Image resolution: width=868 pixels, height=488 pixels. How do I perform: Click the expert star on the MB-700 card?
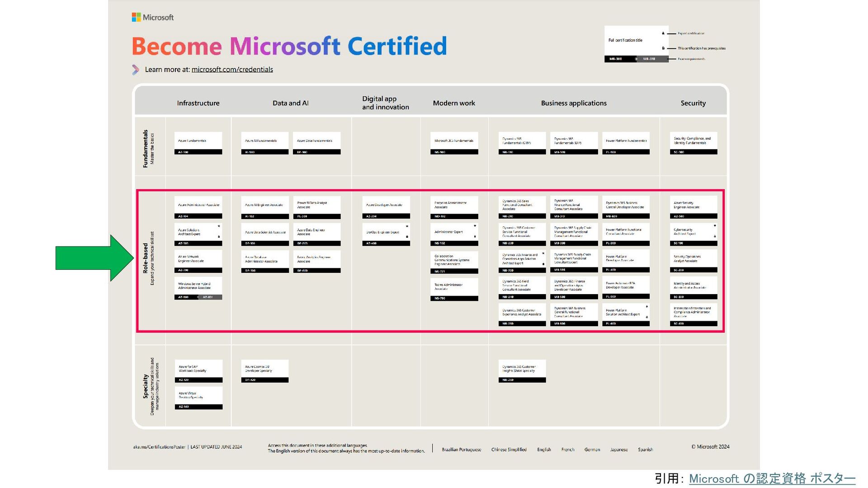pyautogui.click(x=543, y=253)
